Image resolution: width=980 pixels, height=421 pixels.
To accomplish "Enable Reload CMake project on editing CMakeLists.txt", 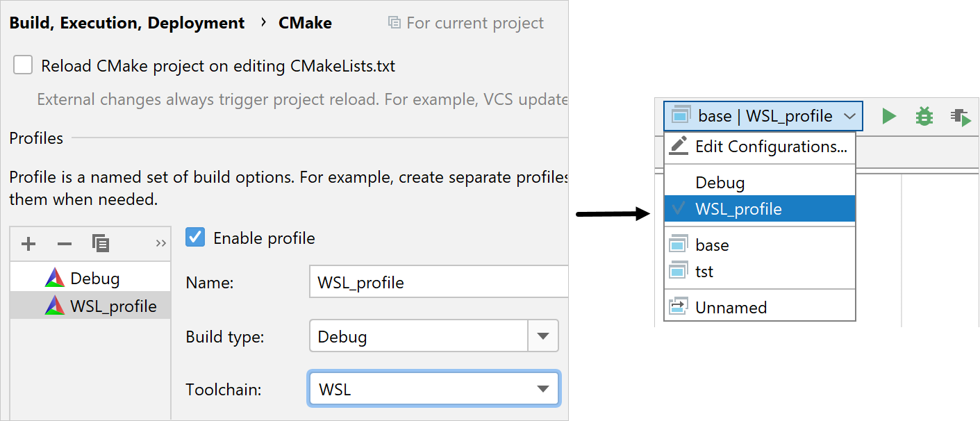I will click(x=23, y=65).
